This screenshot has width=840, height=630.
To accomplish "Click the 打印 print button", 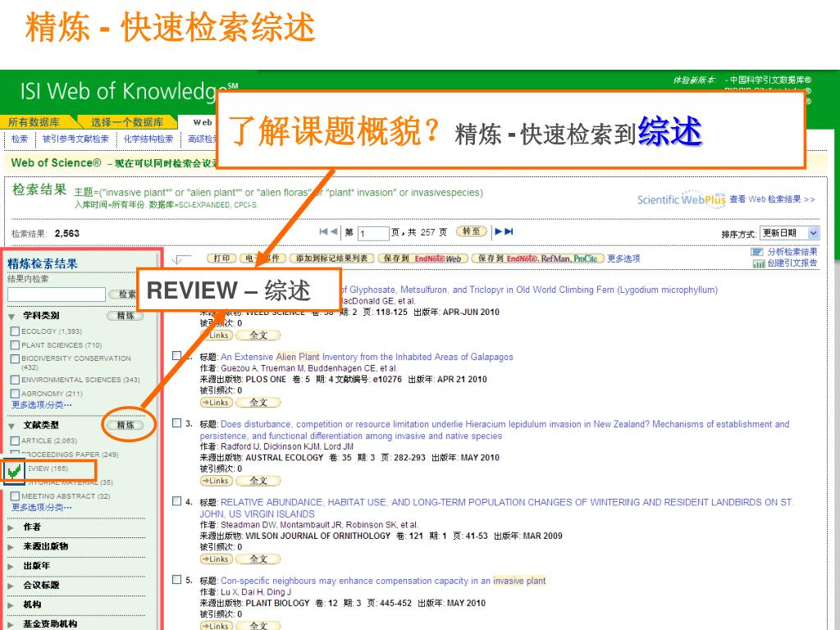I will [221, 258].
